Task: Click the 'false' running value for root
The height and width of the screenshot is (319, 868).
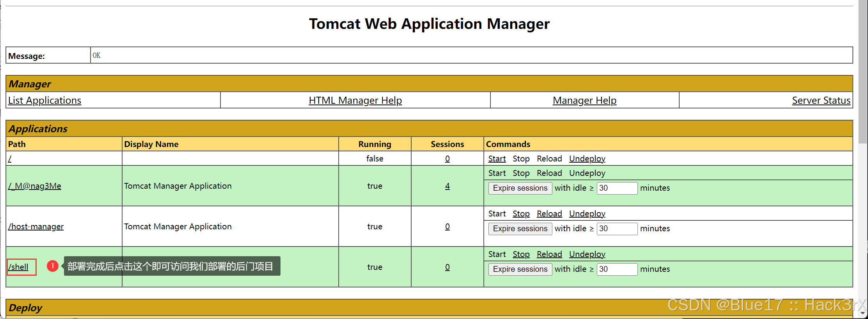Action: 375,159
